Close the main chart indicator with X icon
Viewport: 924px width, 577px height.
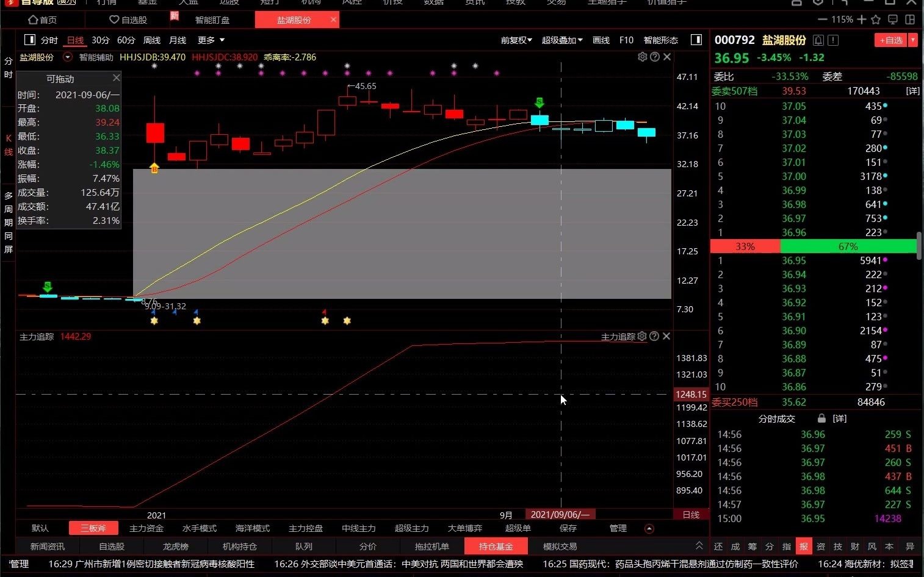tap(667, 57)
